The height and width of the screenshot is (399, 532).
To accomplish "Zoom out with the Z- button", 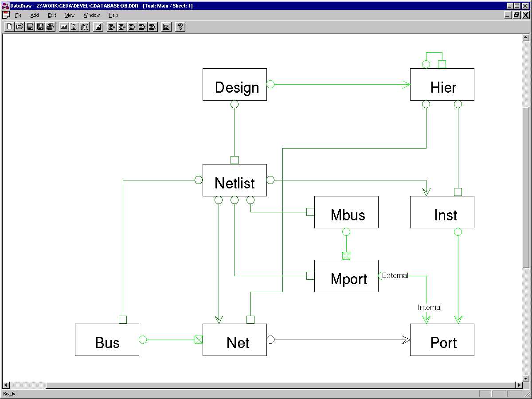I will coord(121,27).
